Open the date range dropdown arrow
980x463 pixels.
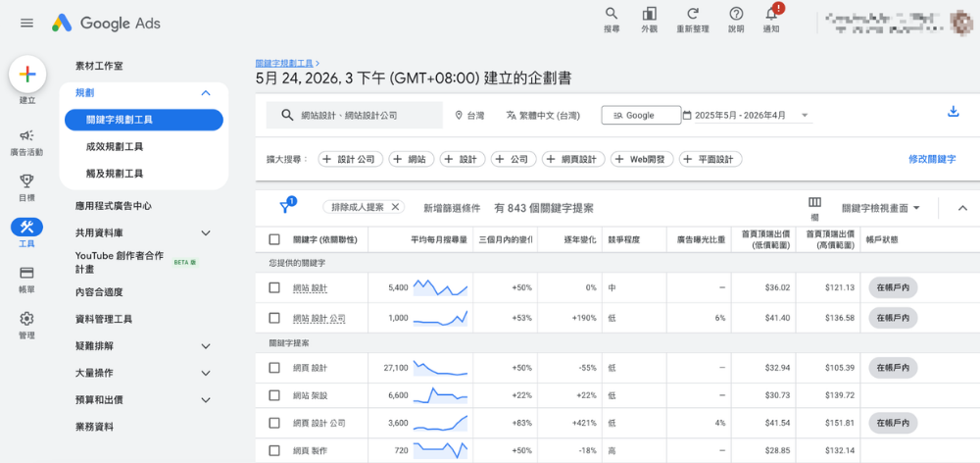(x=805, y=116)
